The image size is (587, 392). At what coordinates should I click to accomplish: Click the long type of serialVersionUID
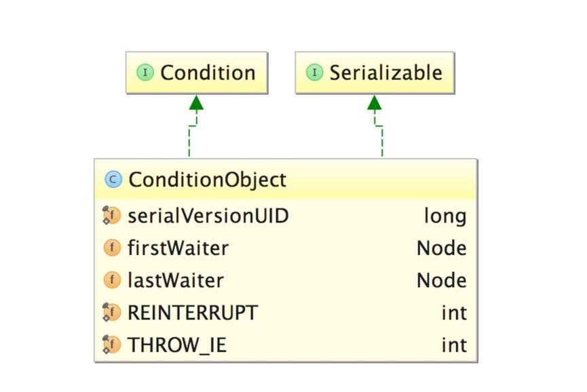pos(445,216)
